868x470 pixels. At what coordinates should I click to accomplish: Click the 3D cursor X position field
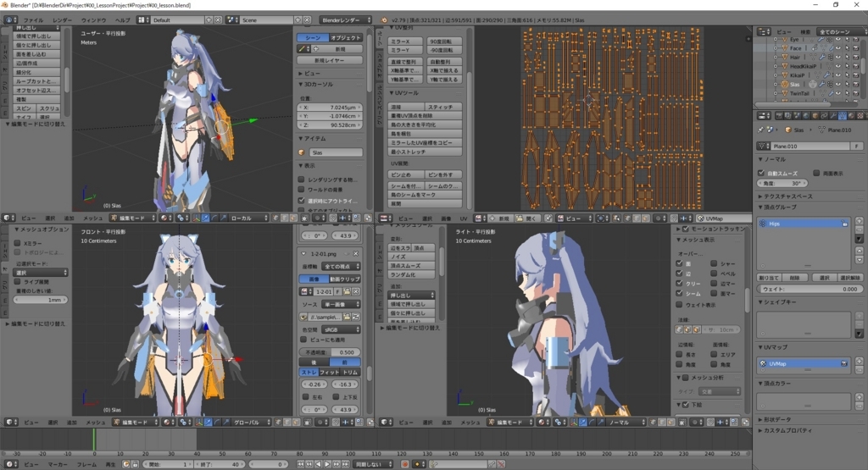[330, 108]
